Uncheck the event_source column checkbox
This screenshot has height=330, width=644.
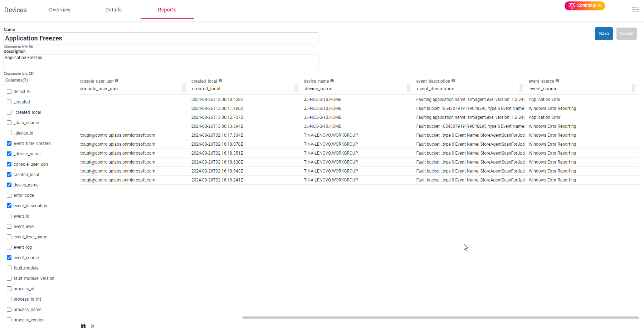click(x=9, y=258)
